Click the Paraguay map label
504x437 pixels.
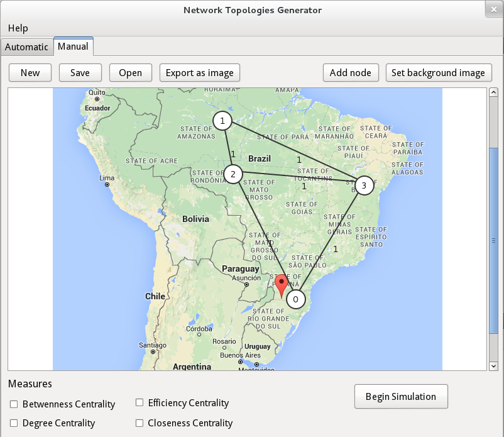coord(241,269)
